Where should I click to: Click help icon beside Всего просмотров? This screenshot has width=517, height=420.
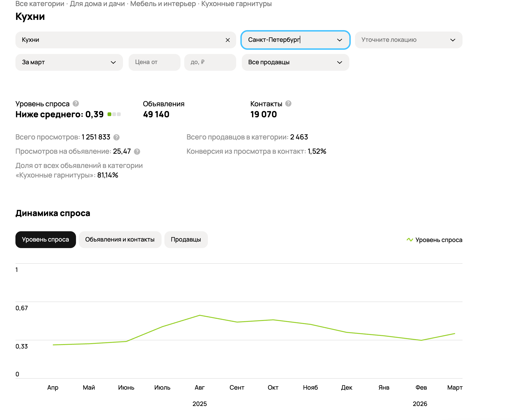pos(116,137)
